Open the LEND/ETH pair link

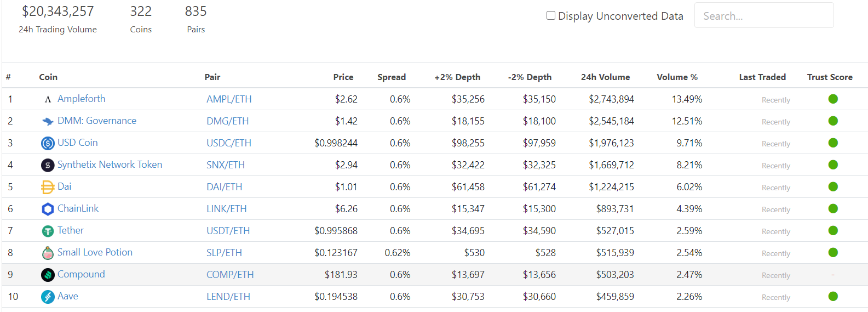click(x=228, y=297)
